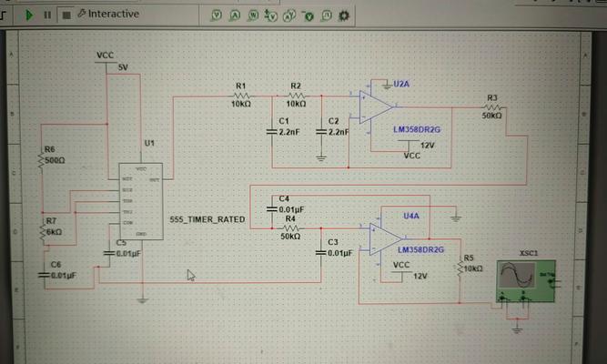The image size is (607, 364).
Task: Select the XSC1 oscilloscope instrument
Action: pos(527,281)
